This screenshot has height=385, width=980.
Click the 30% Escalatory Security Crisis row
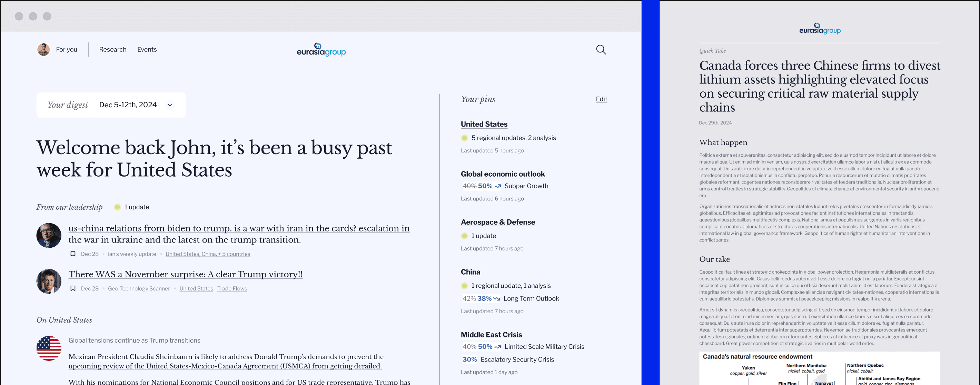pos(508,359)
